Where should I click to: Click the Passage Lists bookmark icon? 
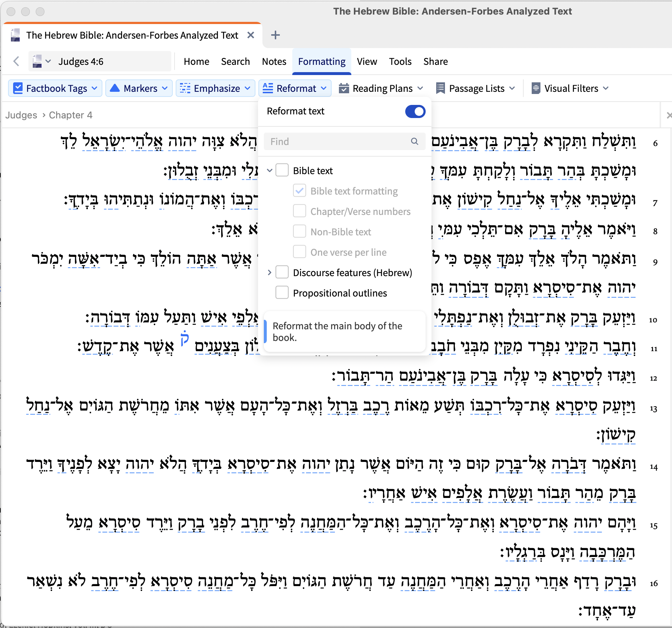440,89
